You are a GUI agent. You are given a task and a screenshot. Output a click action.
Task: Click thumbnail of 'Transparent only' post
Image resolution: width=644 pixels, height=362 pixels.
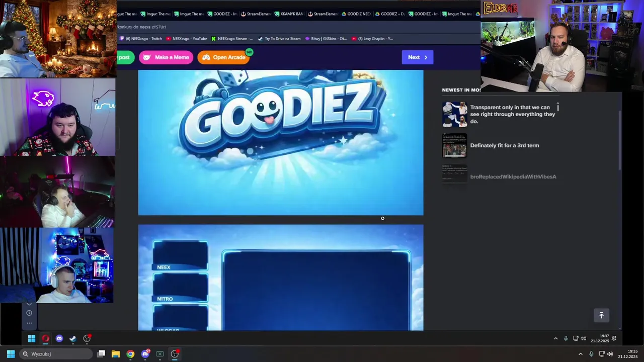455,114
